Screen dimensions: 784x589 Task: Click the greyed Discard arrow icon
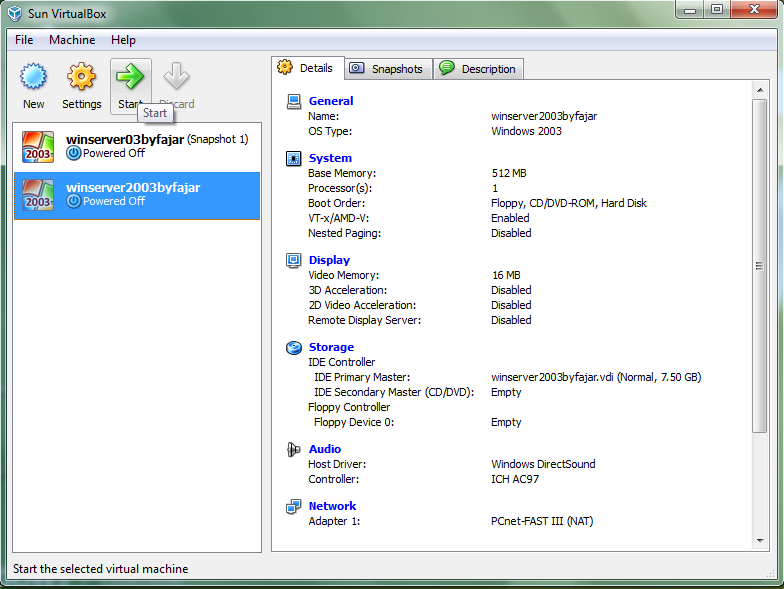coord(176,76)
